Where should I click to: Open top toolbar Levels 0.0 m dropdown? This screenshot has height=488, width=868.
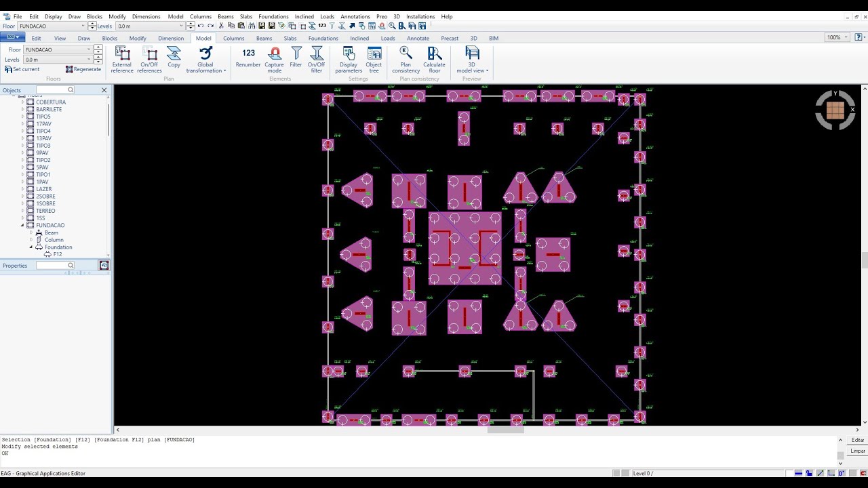[x=150, y=26]
